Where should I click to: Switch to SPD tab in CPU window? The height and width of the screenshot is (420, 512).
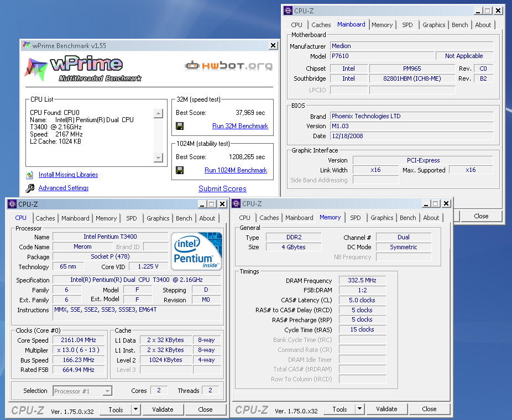(131, 218)
